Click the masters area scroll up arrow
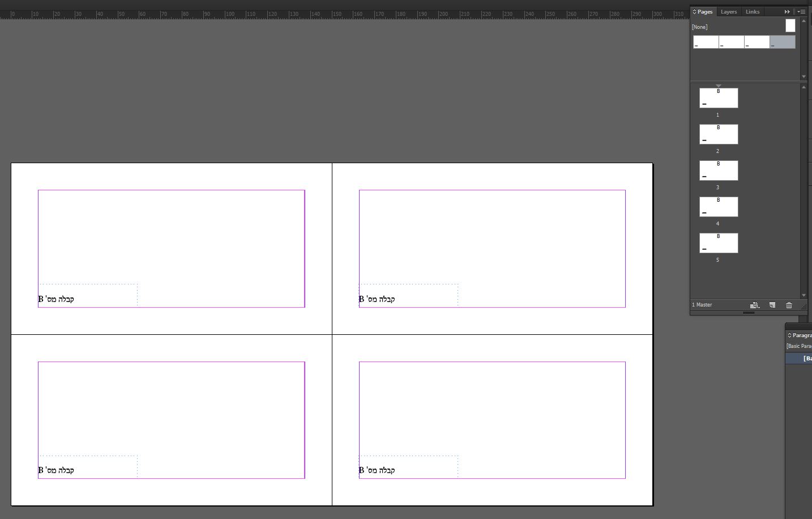This screenshot has width=812, height=519. pos(804,21)
